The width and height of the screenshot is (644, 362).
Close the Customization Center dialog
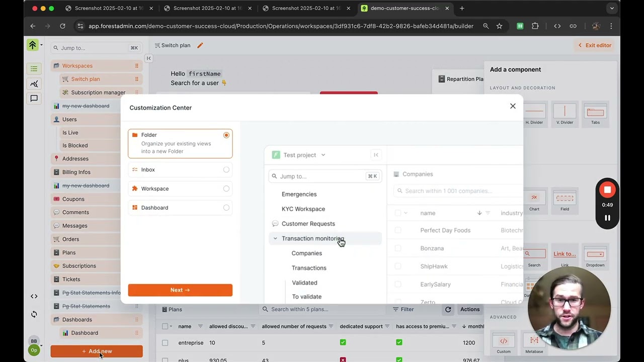pos(513,106)
